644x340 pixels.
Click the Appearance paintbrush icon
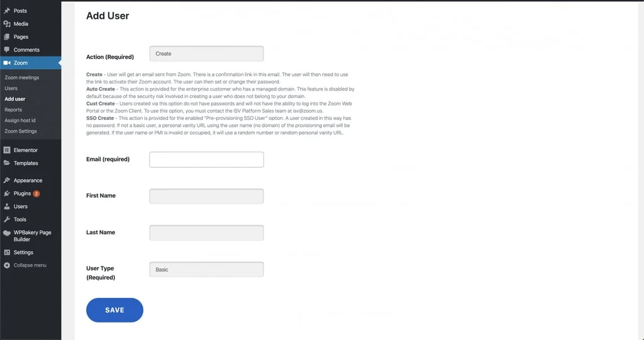point(7,180)
